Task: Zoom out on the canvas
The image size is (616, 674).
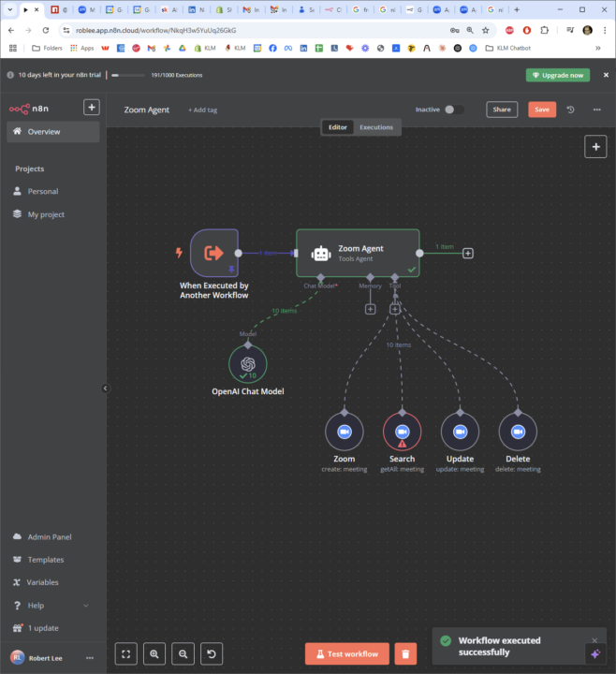Action: click(183, 653)
